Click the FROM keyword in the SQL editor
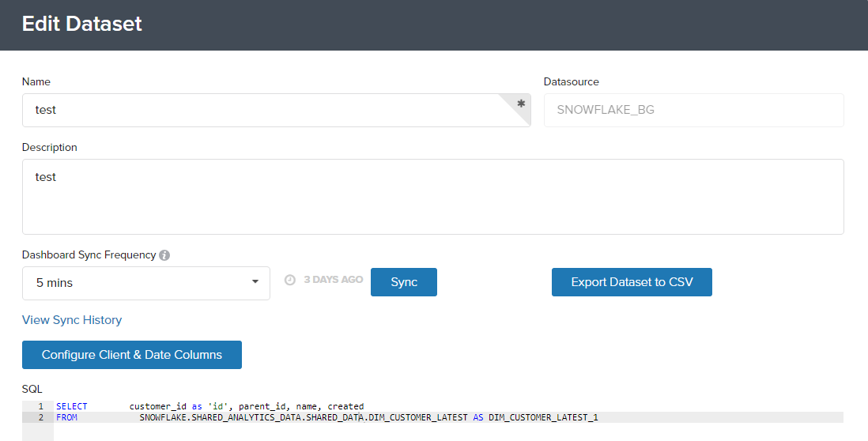Screen dimensions: 868x441 67,417
